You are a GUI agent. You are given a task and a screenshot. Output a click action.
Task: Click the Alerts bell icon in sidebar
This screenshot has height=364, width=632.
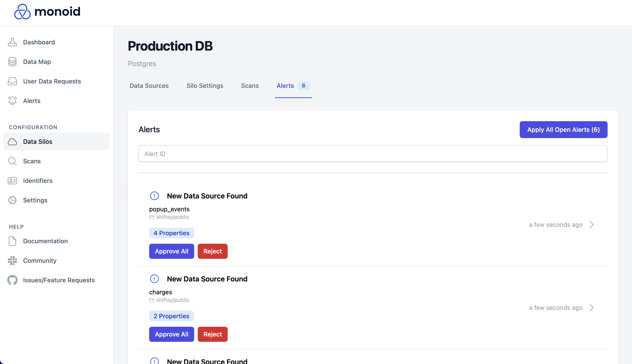(x=12, y=101)
